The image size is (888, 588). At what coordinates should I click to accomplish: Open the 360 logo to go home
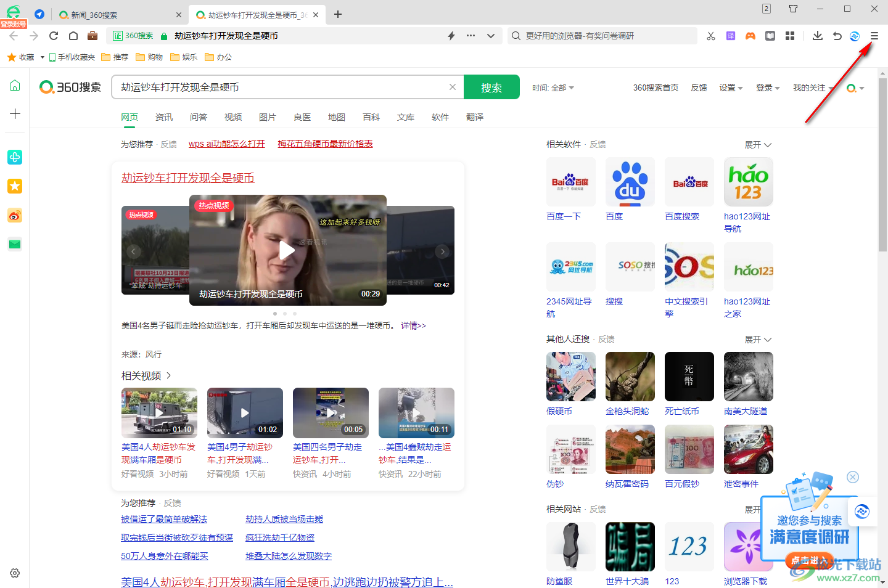(70, 88)
